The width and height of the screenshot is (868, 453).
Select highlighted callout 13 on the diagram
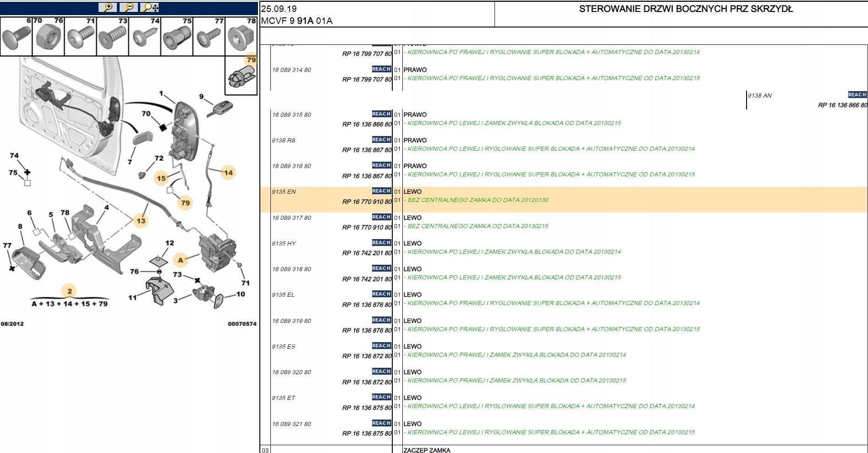tap(141, 221)
